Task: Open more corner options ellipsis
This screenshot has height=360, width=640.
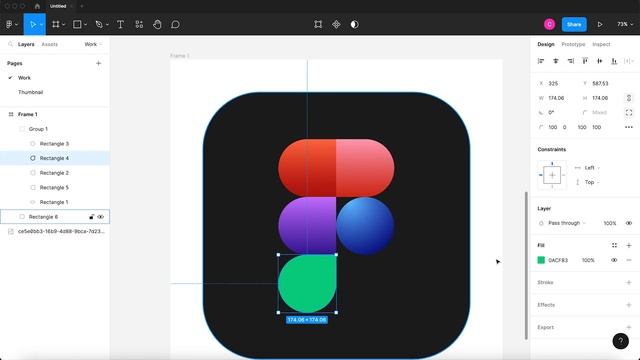Action: pyautogui.click(x=629, y=127)
